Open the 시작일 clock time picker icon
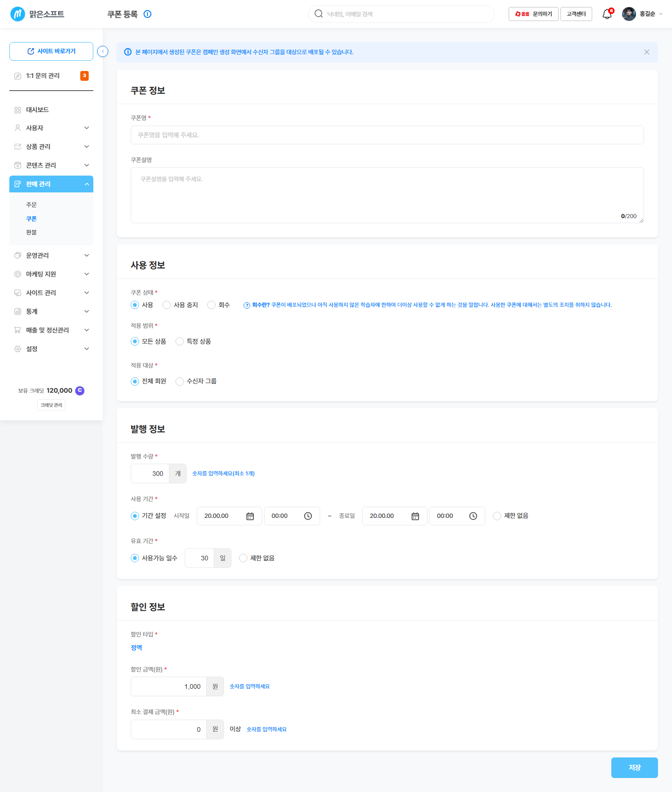 308,516
